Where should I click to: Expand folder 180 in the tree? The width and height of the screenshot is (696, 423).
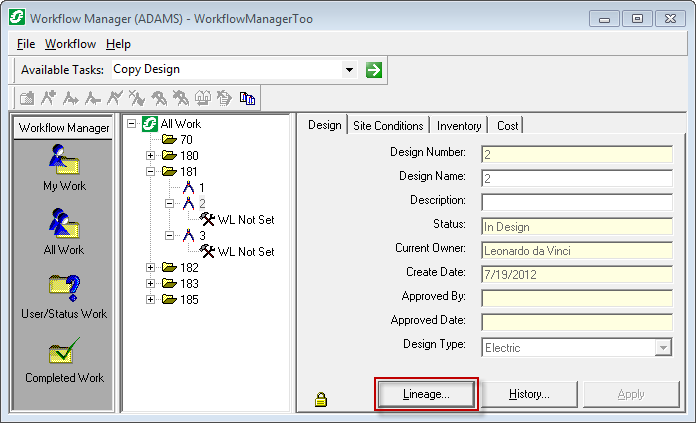click(x=151, y=156)
